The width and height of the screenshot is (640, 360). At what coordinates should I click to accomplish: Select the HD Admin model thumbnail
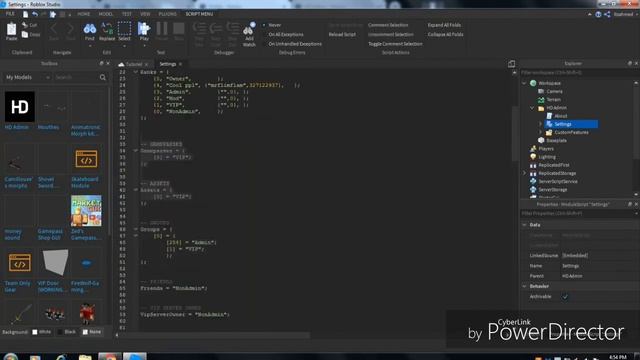[x=20, y=107]
